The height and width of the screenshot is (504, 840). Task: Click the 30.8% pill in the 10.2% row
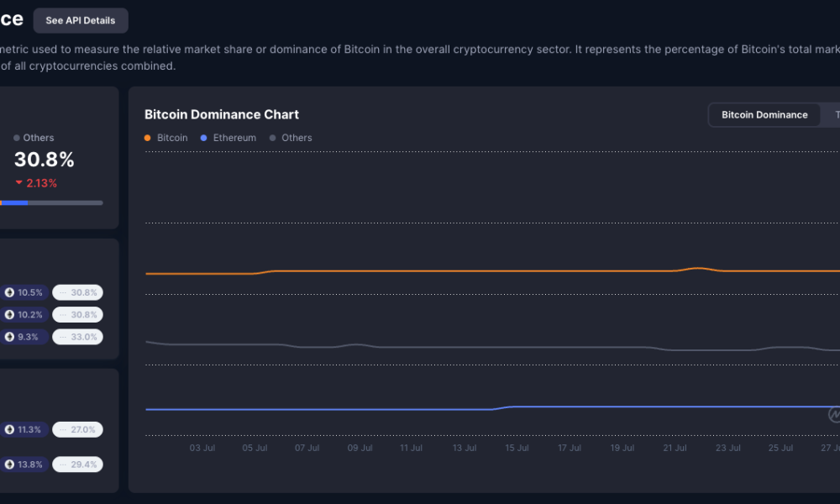(x=77, y=314)
